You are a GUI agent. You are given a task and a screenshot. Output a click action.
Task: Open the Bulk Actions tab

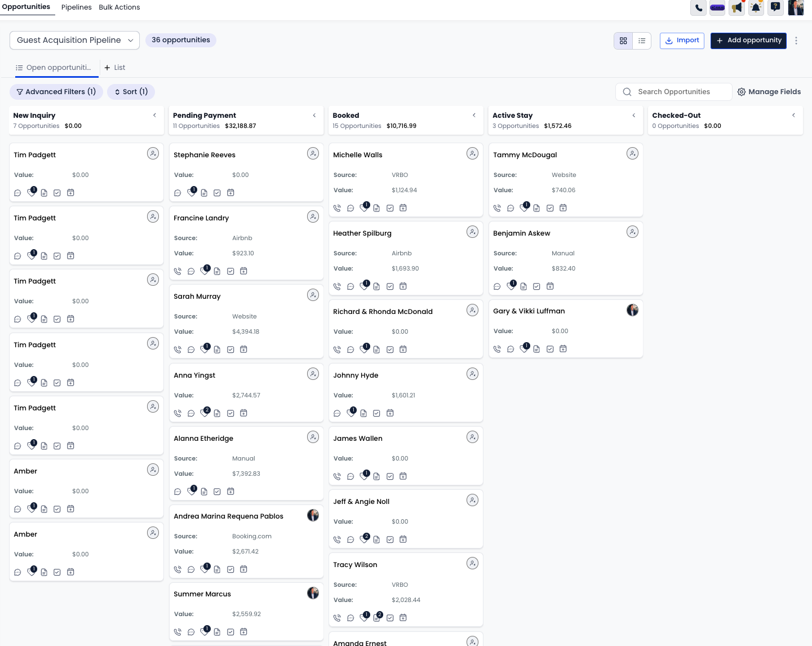point(119,7)
